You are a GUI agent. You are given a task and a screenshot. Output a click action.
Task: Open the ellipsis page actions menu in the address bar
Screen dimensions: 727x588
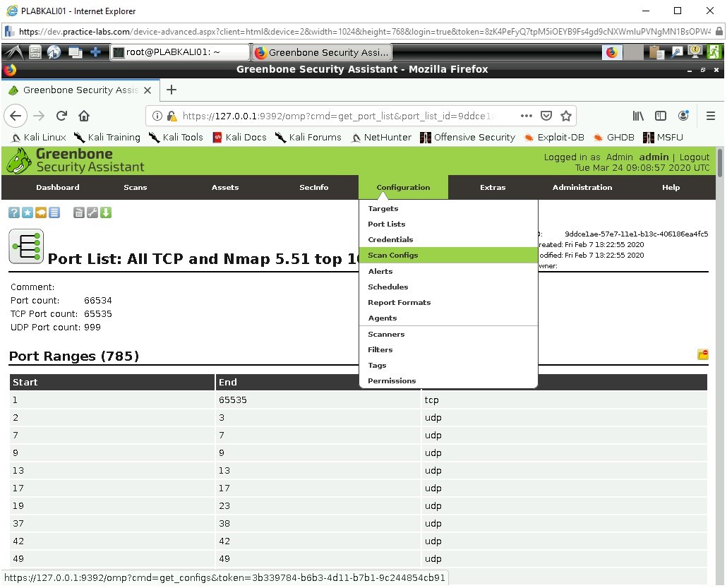click(x=526, y=115)
